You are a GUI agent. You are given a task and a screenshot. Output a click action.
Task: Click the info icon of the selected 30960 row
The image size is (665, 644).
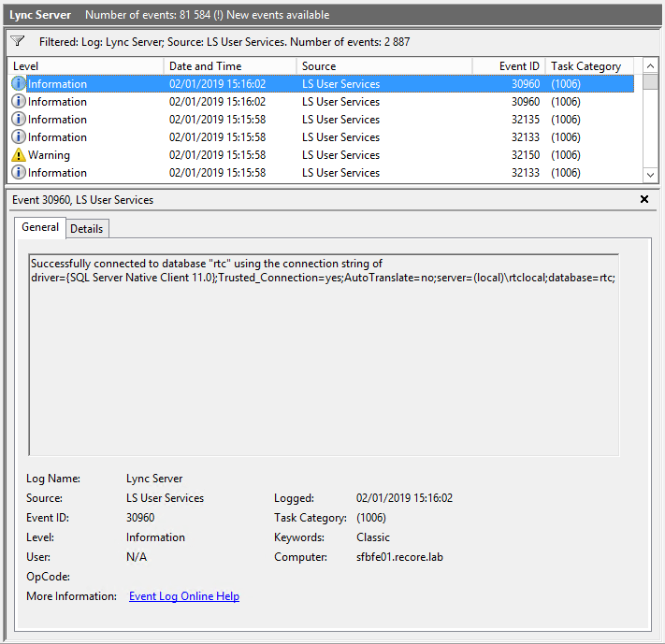tap(18, 83)
